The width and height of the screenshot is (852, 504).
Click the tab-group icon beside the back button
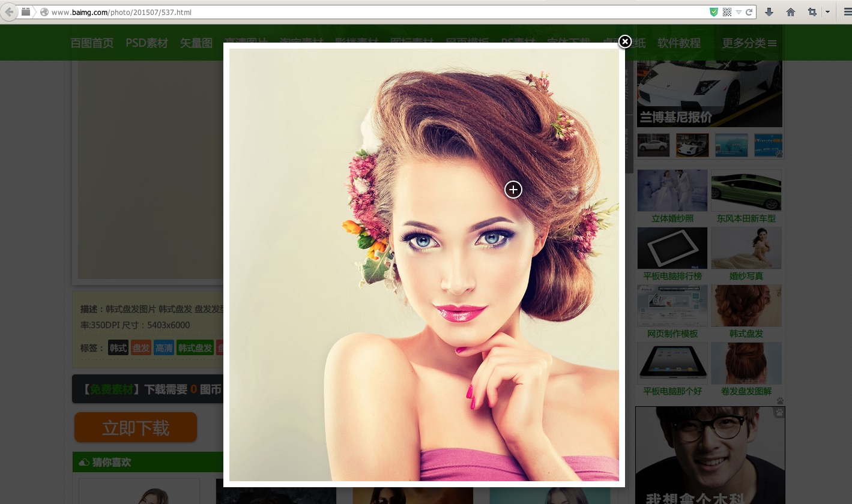pos(26,12)
